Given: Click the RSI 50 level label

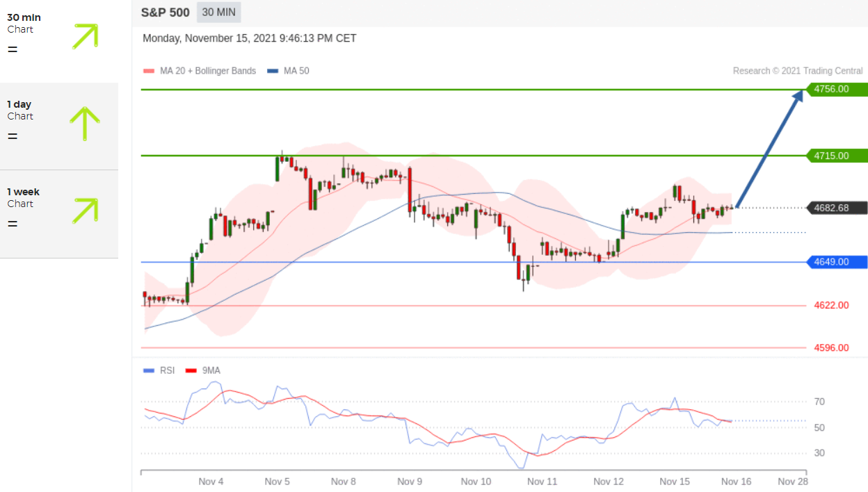Looking at the screenshot, I should (819, 427).
